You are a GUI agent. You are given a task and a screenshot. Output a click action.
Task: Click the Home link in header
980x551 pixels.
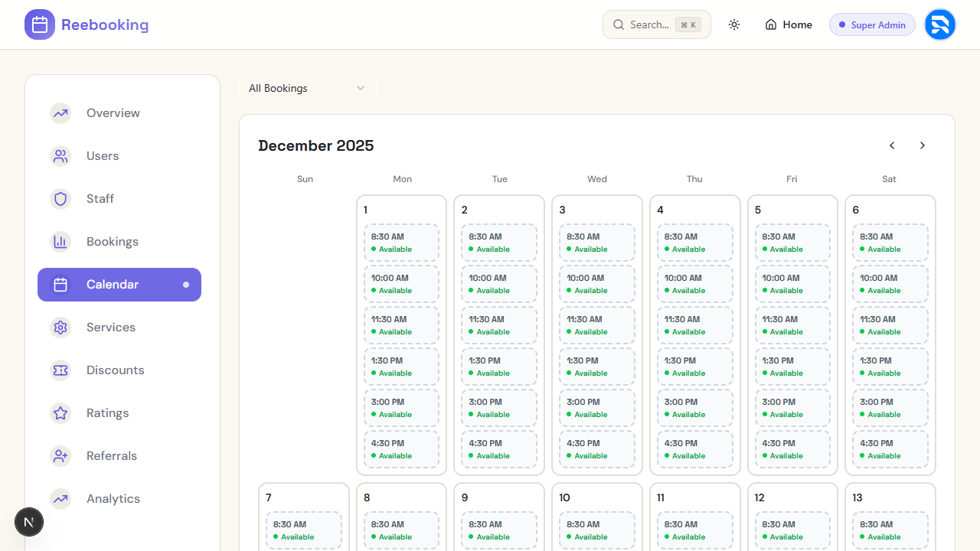789,24
